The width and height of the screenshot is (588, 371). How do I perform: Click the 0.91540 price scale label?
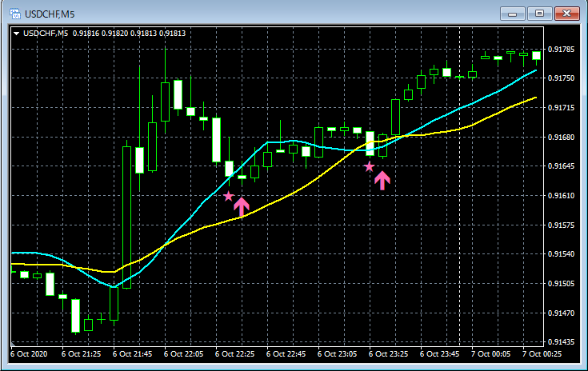561,254
